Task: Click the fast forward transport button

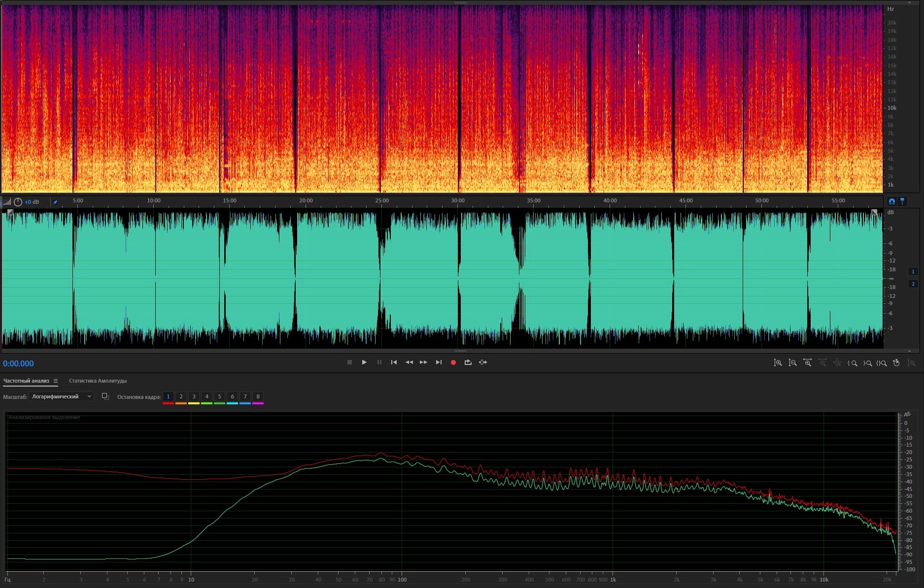Action: click(423, 362)
